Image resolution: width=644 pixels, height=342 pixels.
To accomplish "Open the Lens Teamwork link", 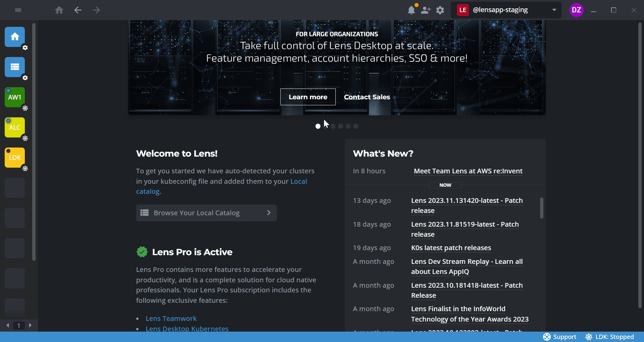I will (x=171, y=319).
